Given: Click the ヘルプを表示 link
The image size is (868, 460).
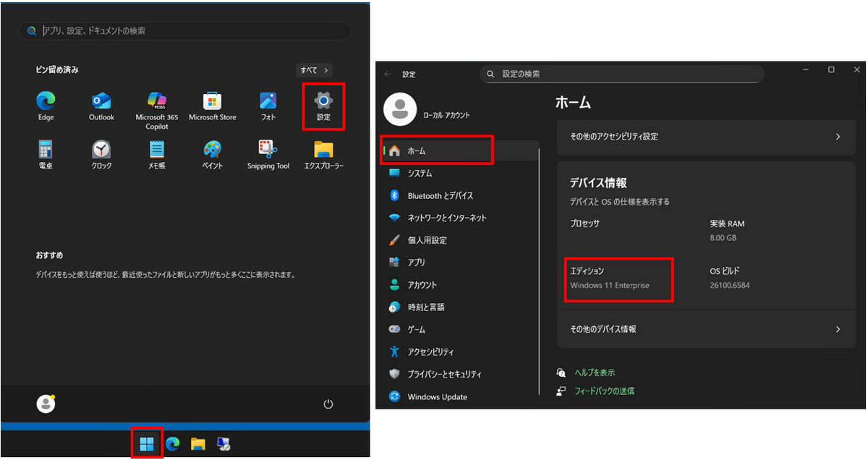Looking at the screenshot, I should [595, 372].
